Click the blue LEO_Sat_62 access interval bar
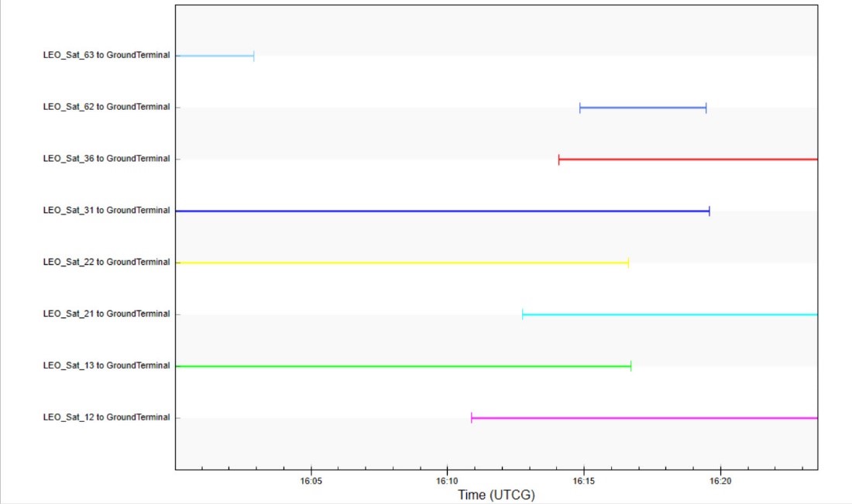 [x=643, y=108]
